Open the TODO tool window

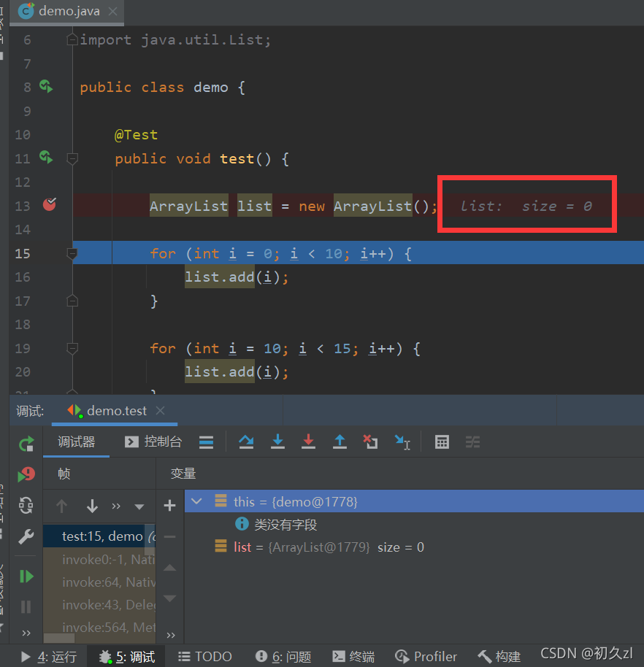coord(204,657)
